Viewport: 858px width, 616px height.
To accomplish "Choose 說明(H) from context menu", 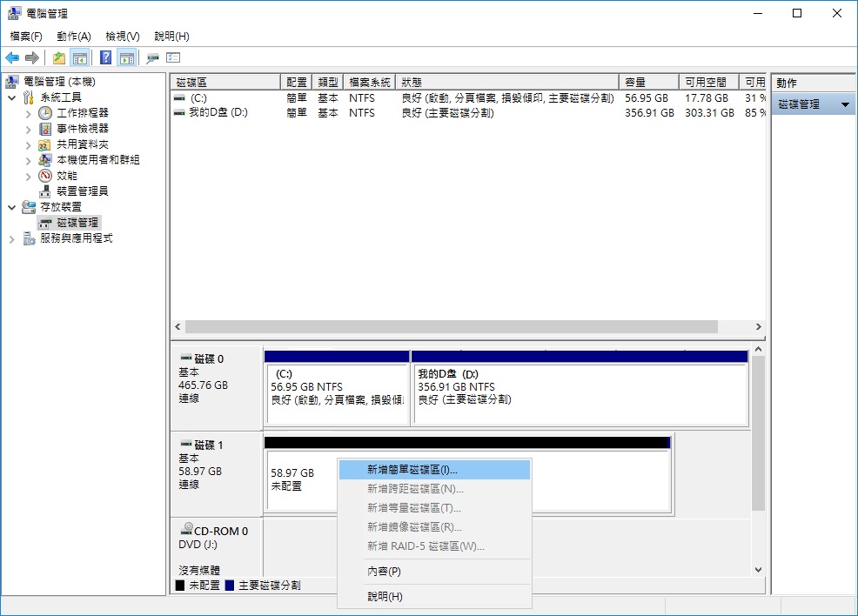I will [x=434, y=596].
